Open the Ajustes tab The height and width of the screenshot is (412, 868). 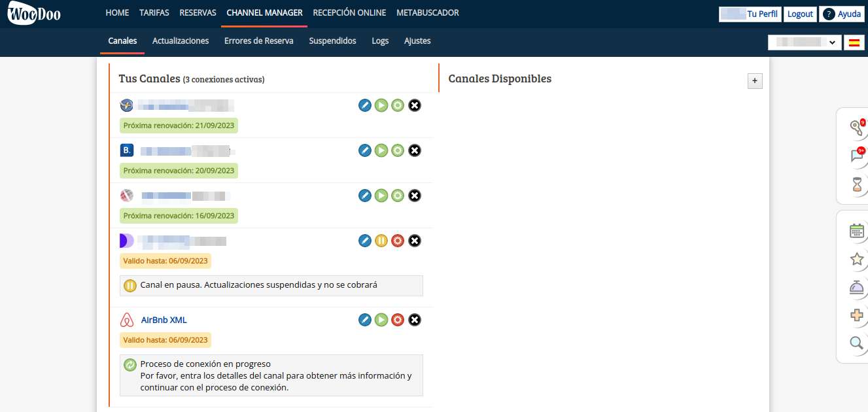tap(417, 41)
